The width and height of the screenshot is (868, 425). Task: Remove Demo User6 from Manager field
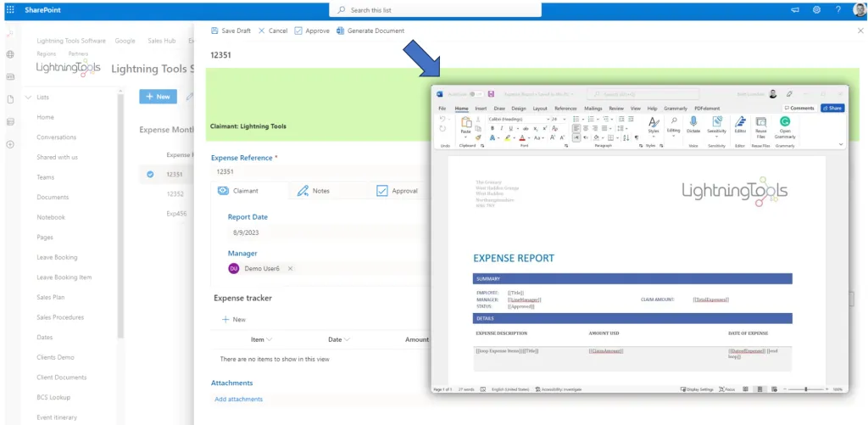(290, 269)
